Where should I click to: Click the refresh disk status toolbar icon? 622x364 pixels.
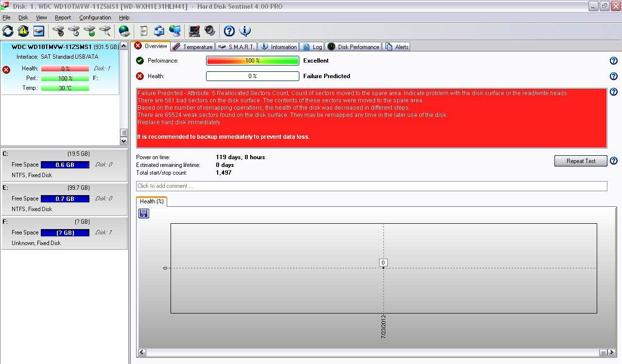(x=8, y=31)
